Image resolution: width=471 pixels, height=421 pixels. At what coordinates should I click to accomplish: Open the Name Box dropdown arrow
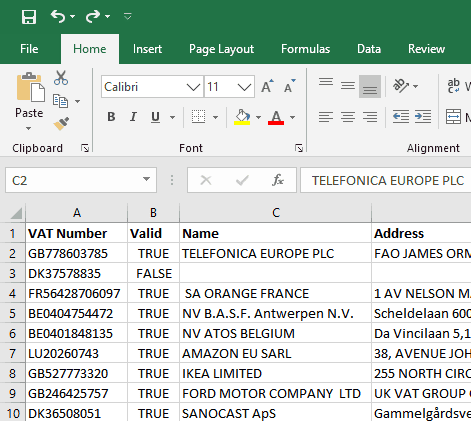point(146,179)
